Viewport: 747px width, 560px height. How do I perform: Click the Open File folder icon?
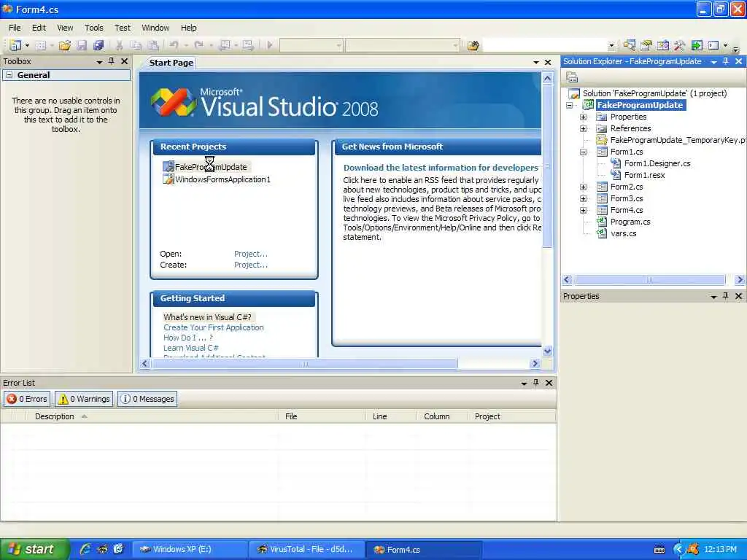click(65, 45)
